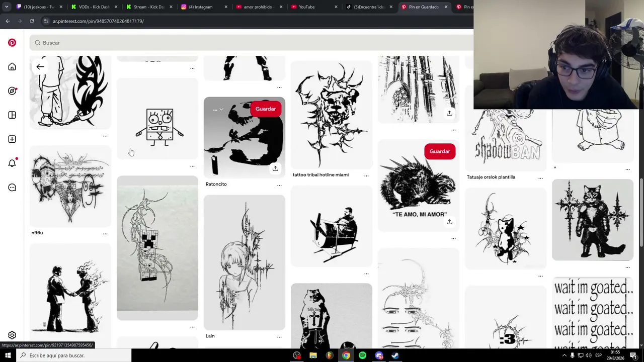Switch to the joakous Twitch tab
The width and height of the screenshot is (644, 362).
tap(40, 7)
